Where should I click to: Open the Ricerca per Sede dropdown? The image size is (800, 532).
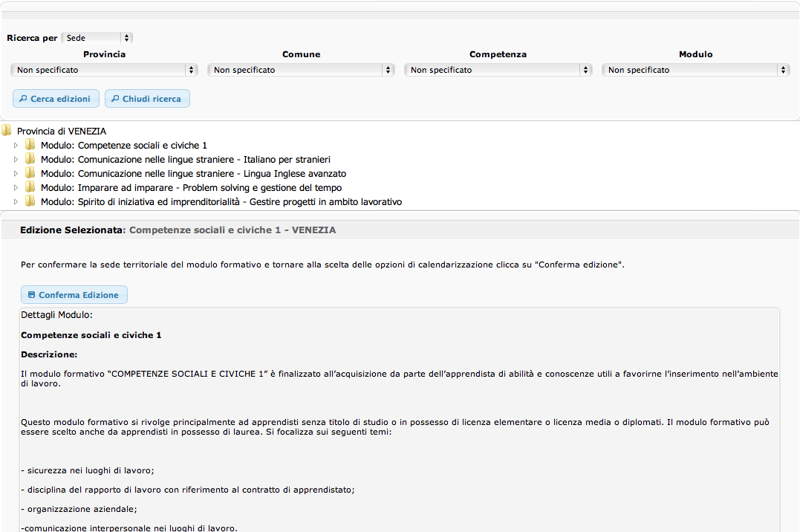pos(97,38)
